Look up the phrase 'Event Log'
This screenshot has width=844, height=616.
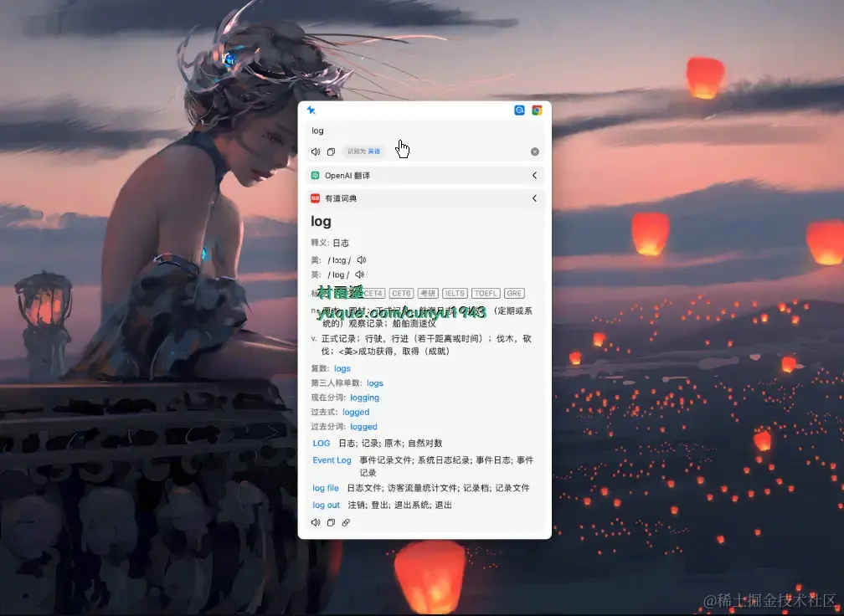pyautogui.click(x=332, y=460)
